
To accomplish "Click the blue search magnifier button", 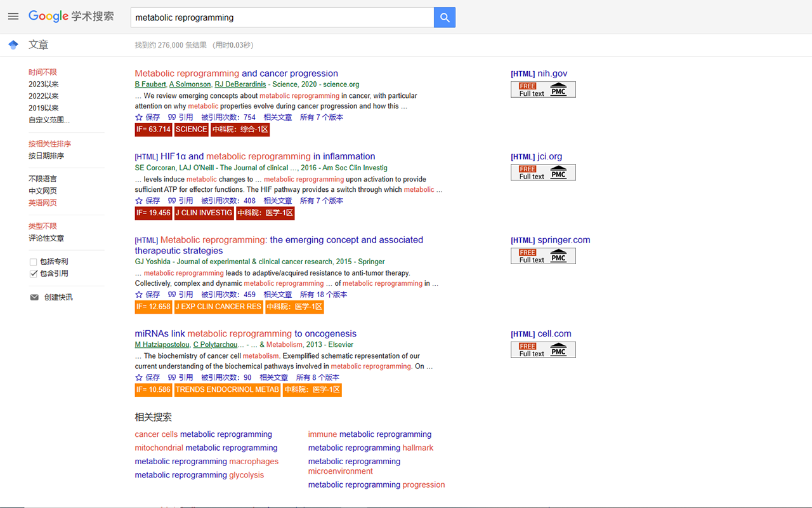I will pos(444,17).
